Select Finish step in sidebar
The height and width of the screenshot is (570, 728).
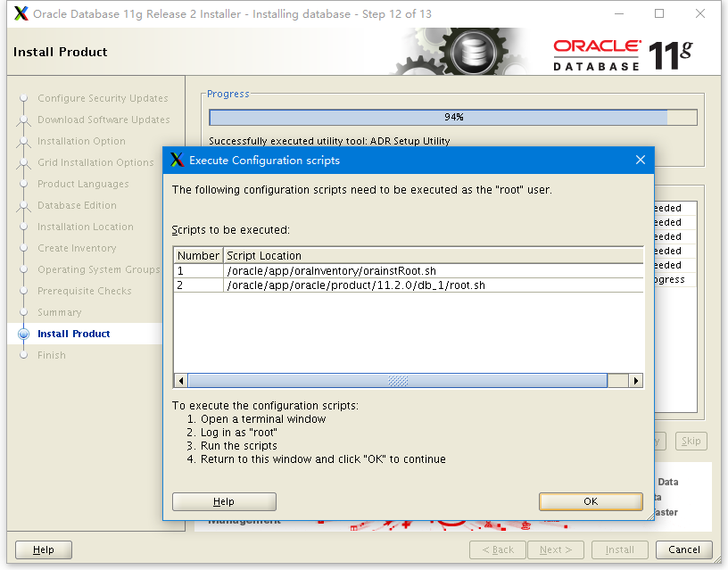pyautogui.click(x=52, y=355)
